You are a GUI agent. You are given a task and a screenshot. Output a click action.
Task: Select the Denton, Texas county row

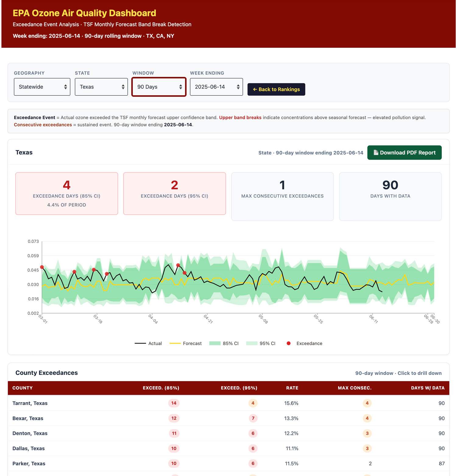[x=30, y=433]
